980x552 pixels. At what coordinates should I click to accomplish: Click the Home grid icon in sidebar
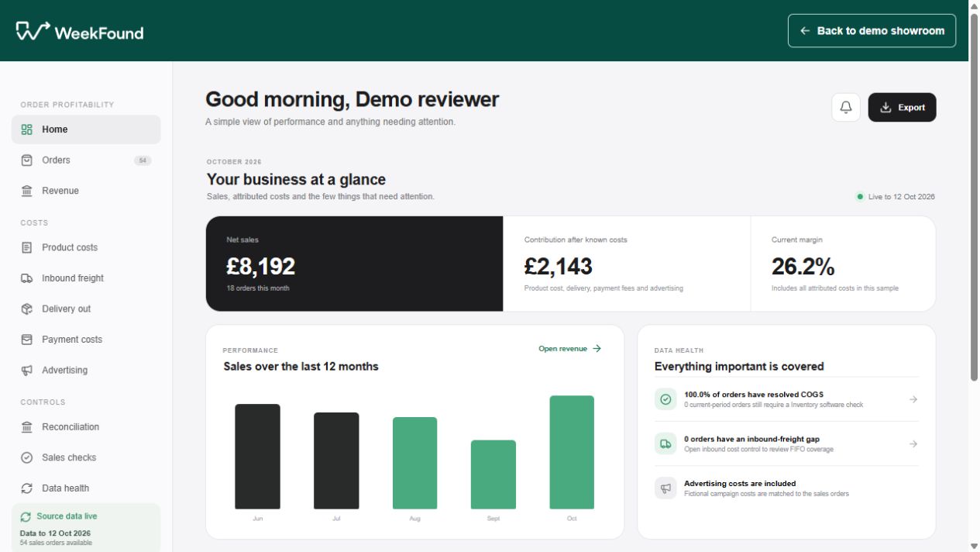pos(27,129)
